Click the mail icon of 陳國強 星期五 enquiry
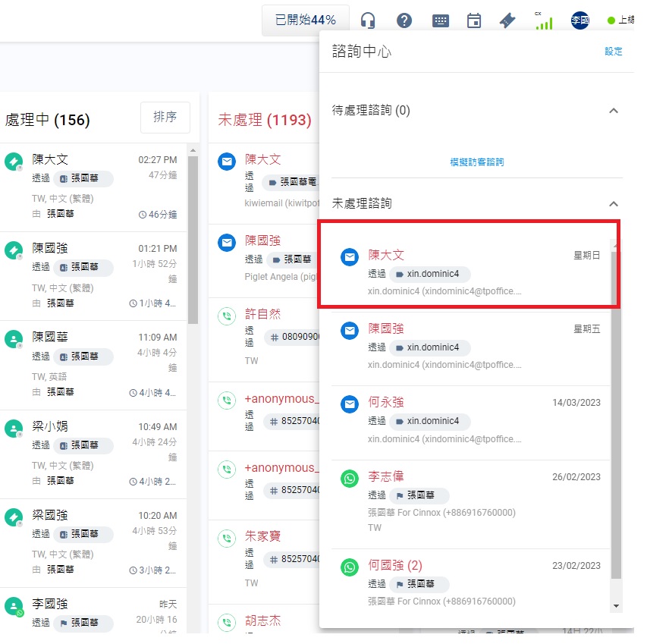The height and width of the screenshot is (644, 647). [349, 331]
